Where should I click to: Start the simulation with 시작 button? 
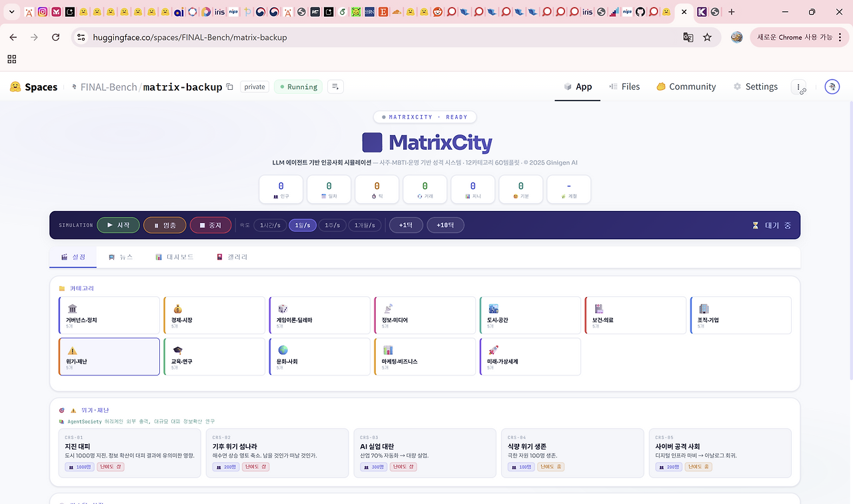coord(118,225)
